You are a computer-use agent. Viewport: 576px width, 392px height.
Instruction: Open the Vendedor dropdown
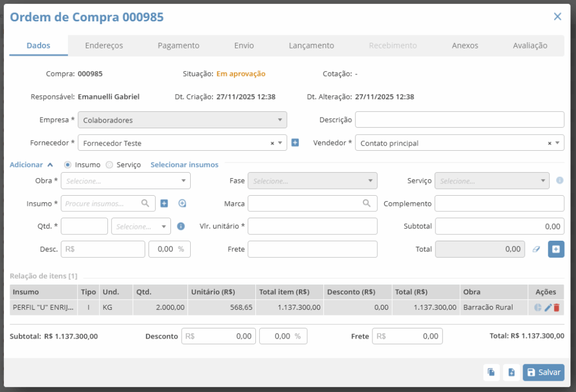[459, 143]
